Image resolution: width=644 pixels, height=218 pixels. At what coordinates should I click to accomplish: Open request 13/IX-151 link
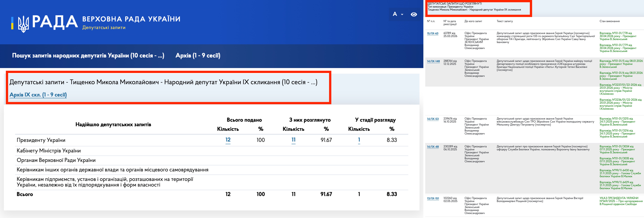pos(433,198)
